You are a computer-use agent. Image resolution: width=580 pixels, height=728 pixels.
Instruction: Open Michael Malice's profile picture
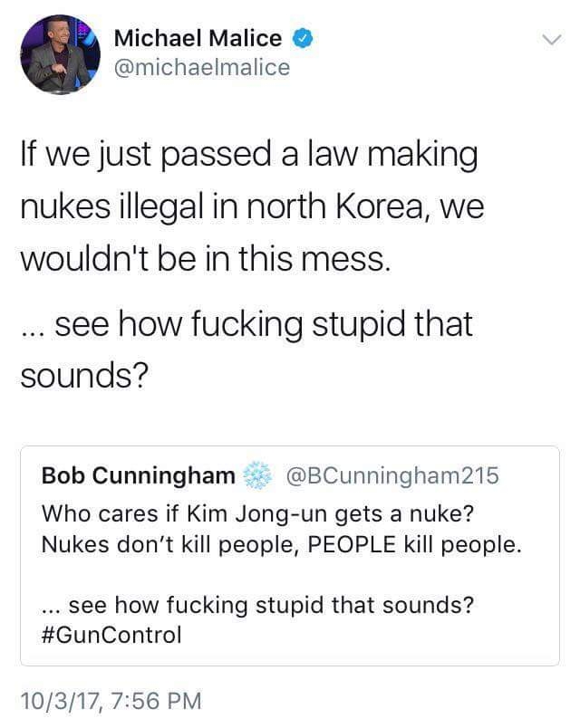tap(59, 54)
